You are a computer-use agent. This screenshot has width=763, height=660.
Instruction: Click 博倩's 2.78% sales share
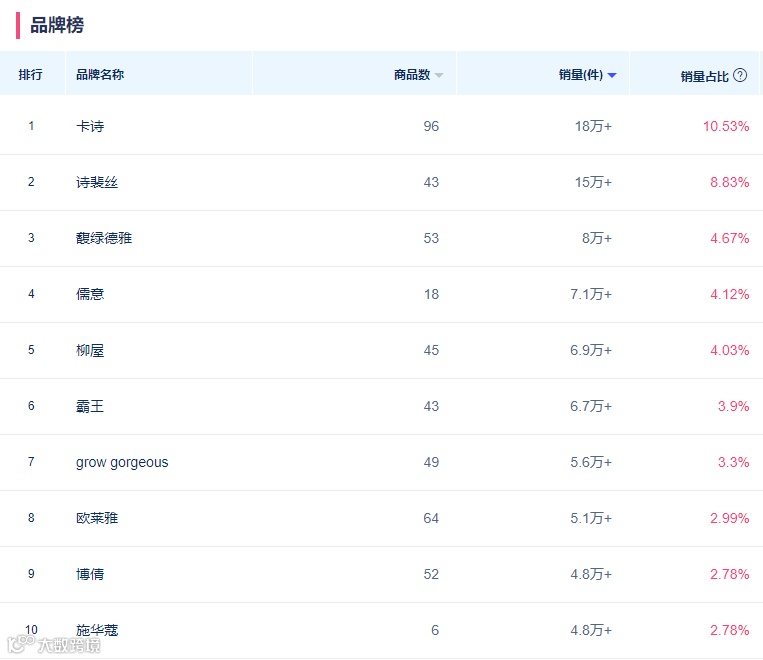point(729,574)
